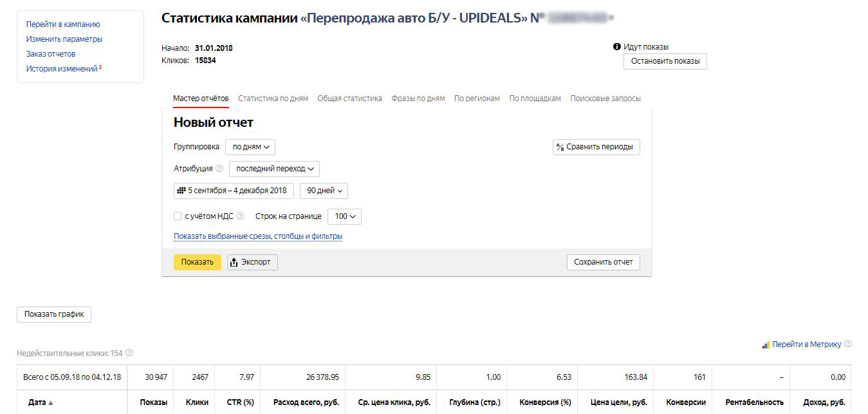This screenshot has width=868, height=414.
Task: Open the Заказ отчетов link
Action: pos(51,54)
